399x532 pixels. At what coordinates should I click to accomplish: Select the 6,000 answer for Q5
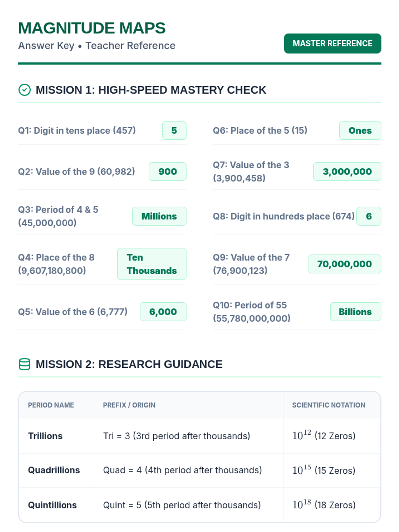click(x=163, y=312)
